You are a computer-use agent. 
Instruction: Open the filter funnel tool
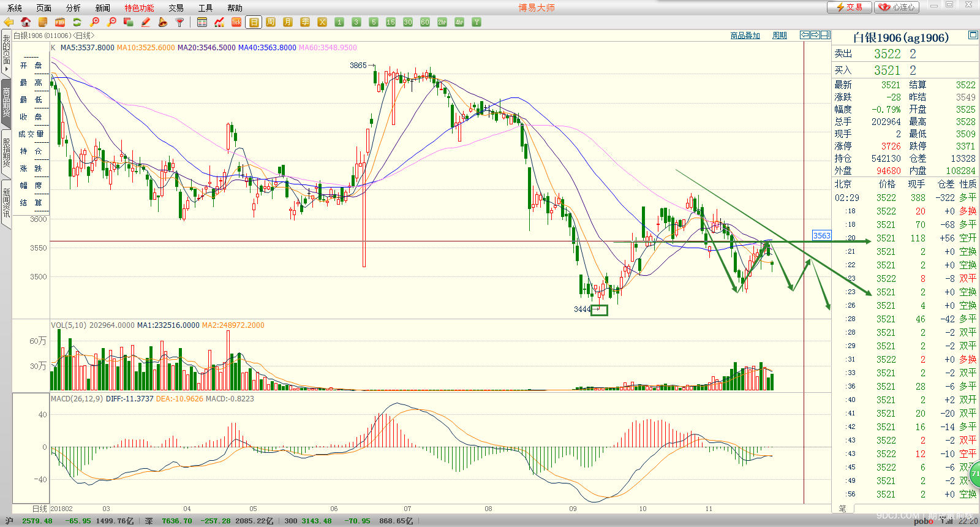[179, 22]
